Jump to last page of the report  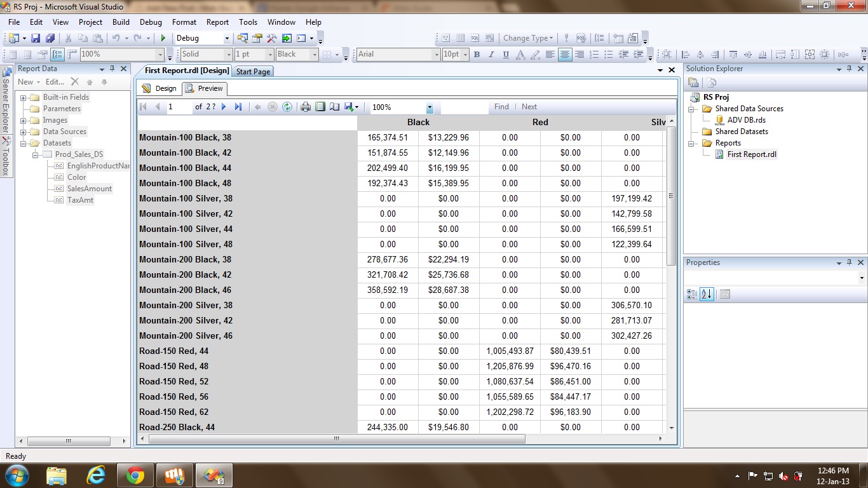pyautogui.click(x=238, y=107)
